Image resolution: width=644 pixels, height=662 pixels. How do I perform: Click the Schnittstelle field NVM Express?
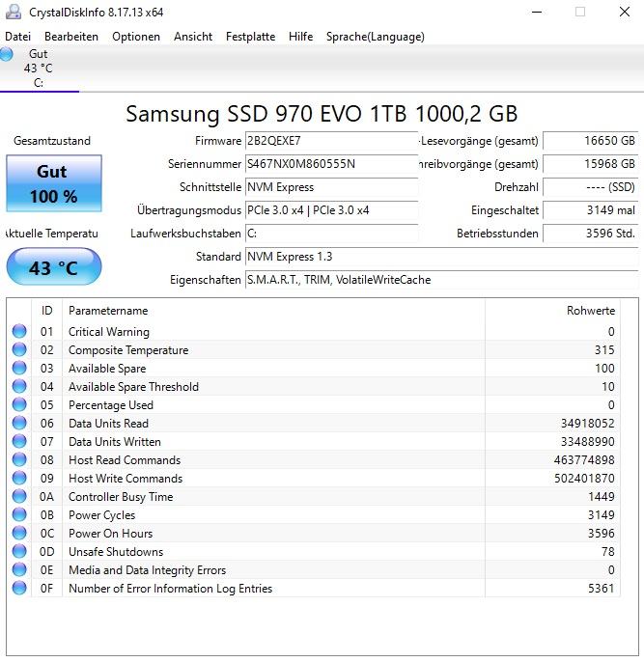pos(331,187)
